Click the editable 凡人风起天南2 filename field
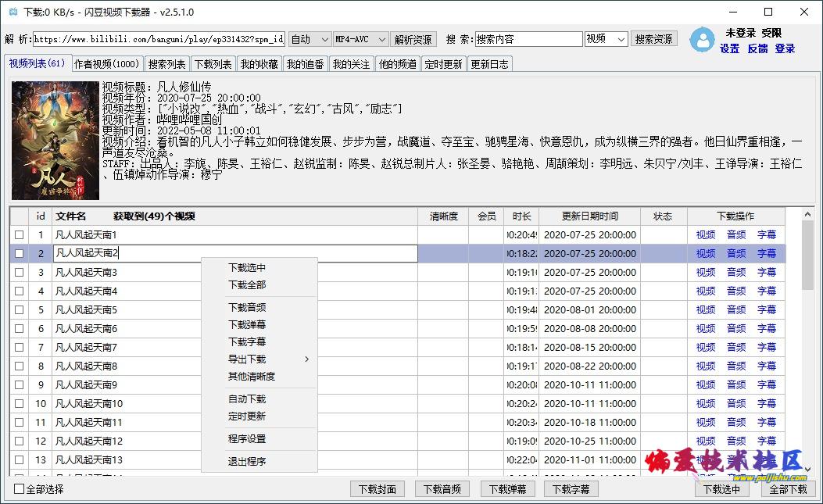The image size is (823, 504). coord(235,253)
